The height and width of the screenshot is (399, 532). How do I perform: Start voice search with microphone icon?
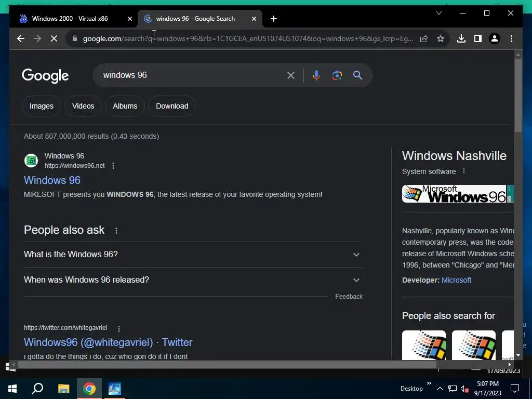316,75
